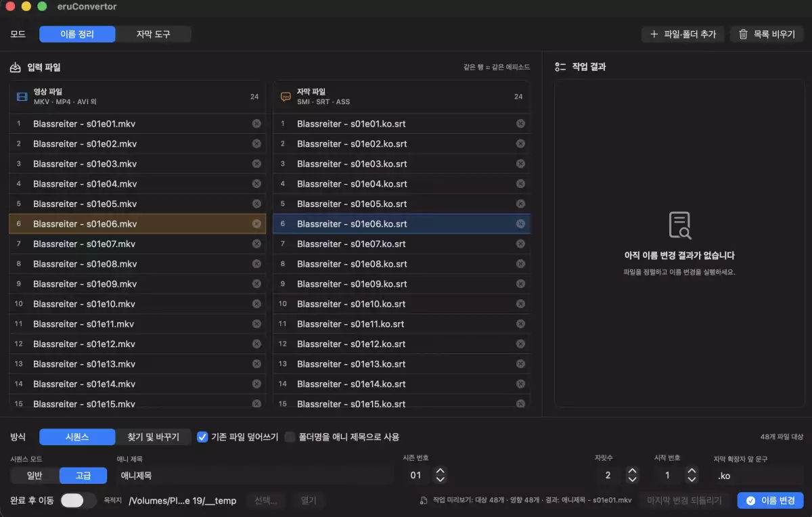This screenshot has height=517, width=812.
Task: Choose the 찾기 및 바꾸기 method tab
Action: tap(154, 437)
